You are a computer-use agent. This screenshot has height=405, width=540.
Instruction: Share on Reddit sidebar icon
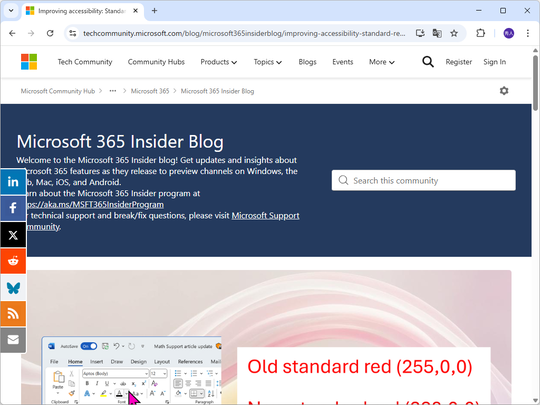[13, 261]
